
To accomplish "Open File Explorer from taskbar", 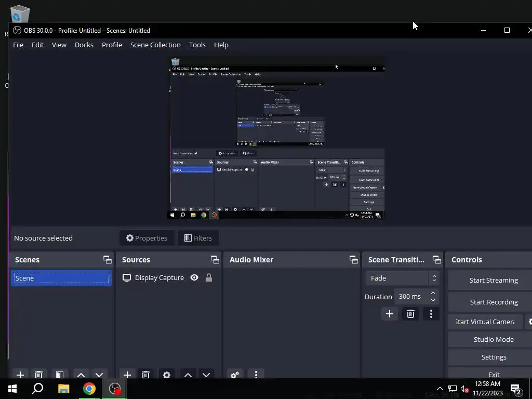I will coord(63,389).
